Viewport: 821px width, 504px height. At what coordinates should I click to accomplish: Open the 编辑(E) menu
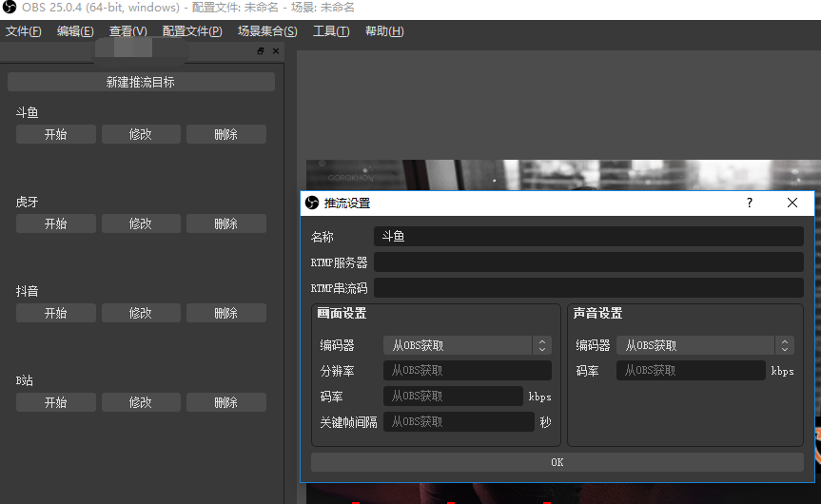pos(75,31)
